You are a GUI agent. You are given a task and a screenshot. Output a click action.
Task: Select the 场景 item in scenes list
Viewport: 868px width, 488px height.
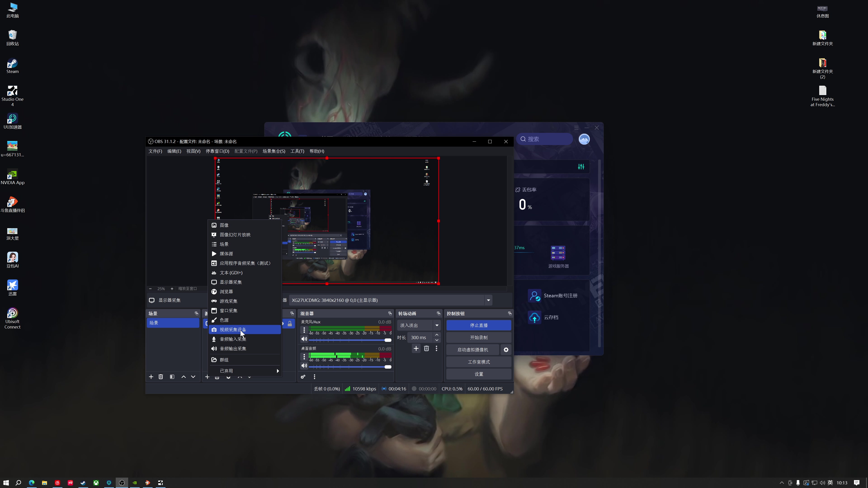tap(173, 323)
